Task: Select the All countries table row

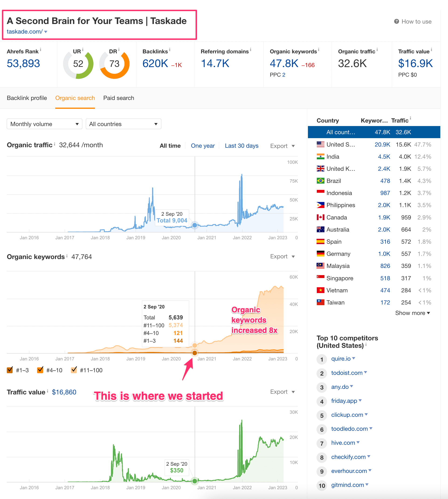Action: click(x=374, y=132)
